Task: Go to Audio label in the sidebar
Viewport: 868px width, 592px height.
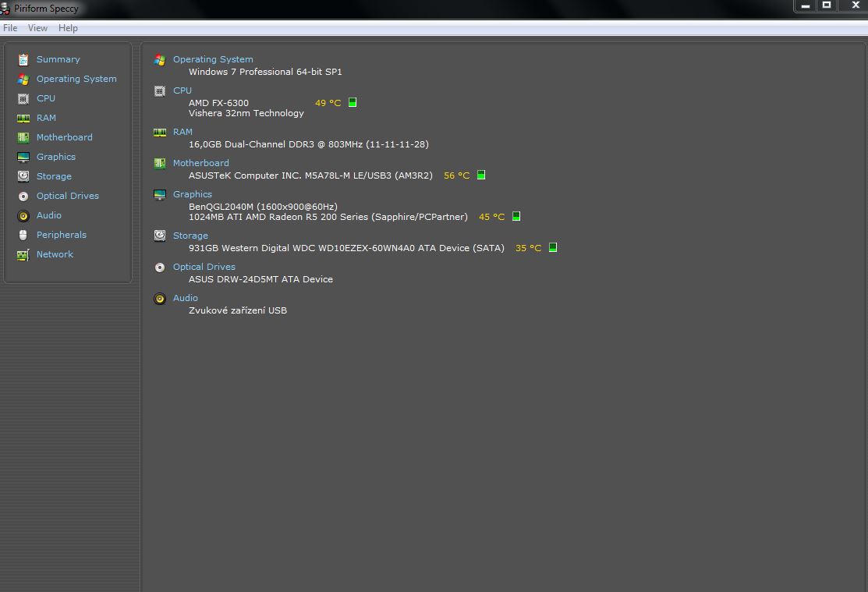Action: (x=48, y=214)
